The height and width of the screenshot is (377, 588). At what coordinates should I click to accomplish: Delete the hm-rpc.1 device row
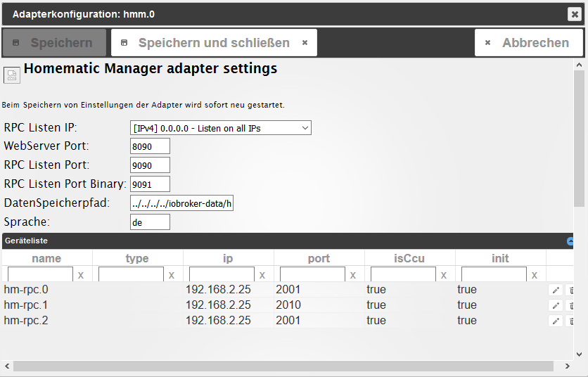[x=570, y=305]
